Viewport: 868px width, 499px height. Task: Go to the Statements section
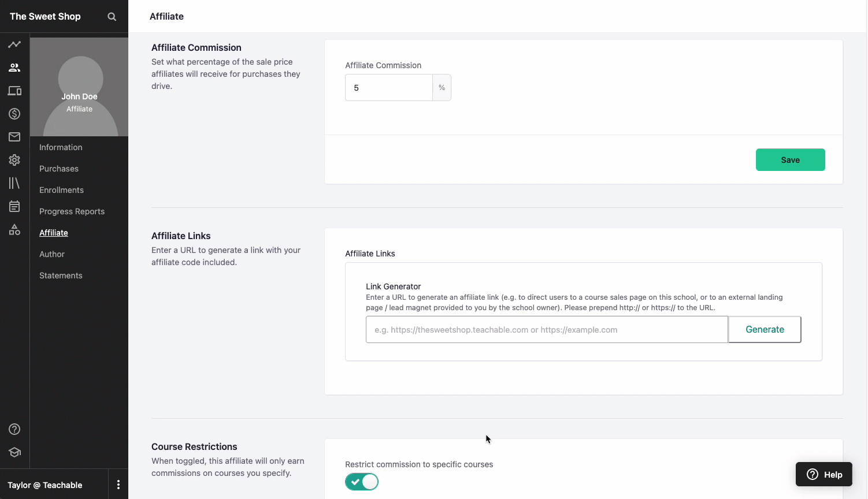pyautogui.click(x=61, y=275)
